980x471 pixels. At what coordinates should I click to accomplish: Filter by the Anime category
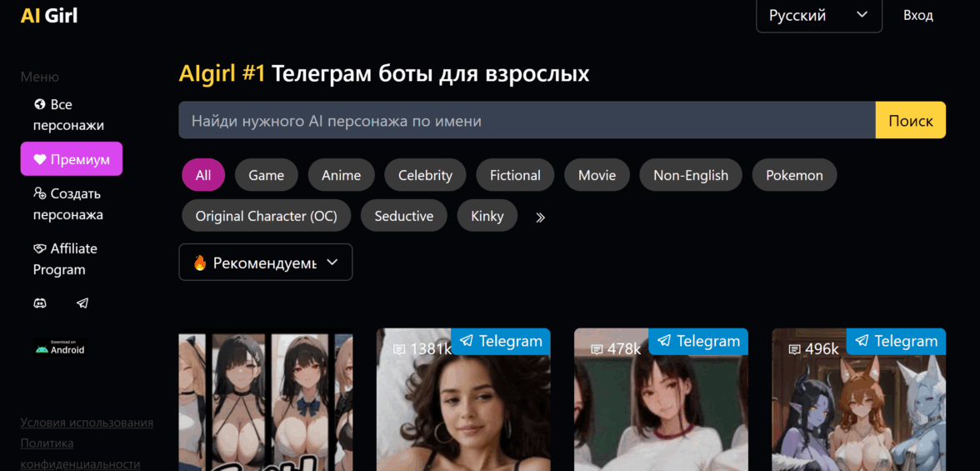[x=342, y=175]
